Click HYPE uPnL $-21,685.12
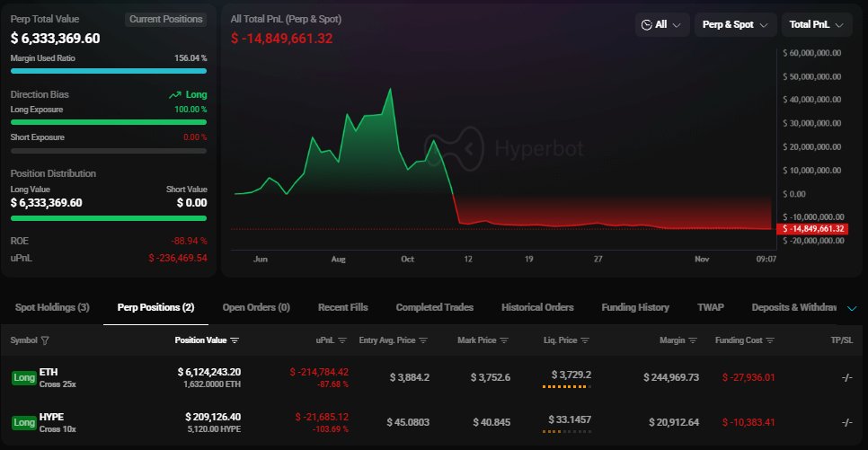 323,417
